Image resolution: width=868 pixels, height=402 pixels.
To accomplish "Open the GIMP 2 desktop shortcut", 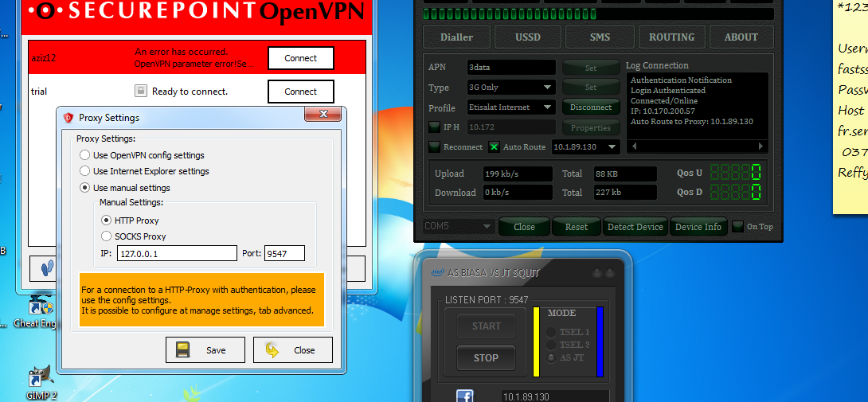I will tap(41, 377).
